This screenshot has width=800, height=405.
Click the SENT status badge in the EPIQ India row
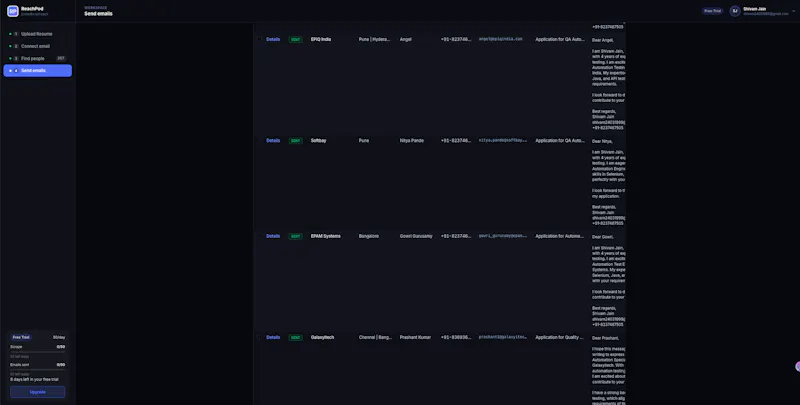click(x=295, y=39)
